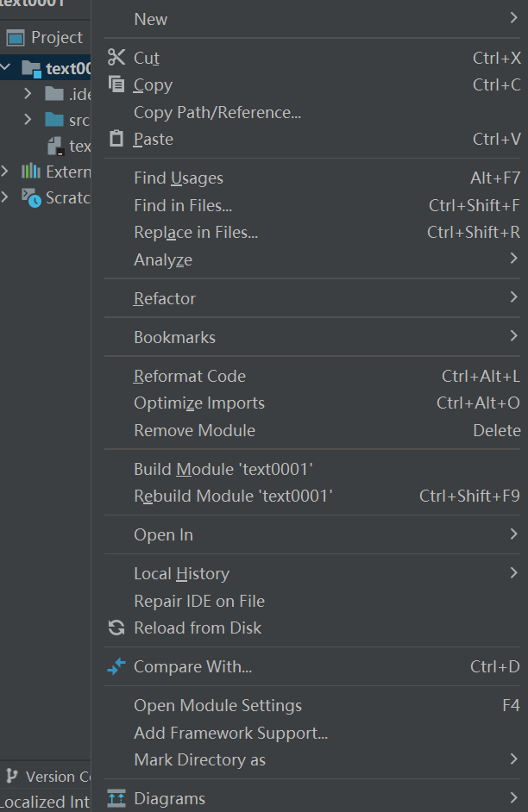Click the Cut scissors icon
The image size is (528, 812).
click(116, 58)
